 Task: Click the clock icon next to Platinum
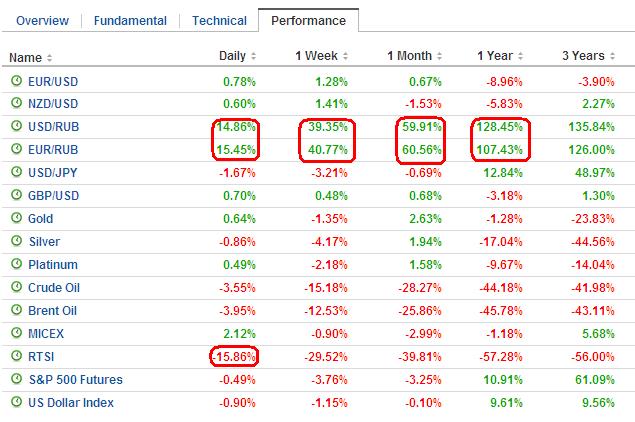[16, 265]
